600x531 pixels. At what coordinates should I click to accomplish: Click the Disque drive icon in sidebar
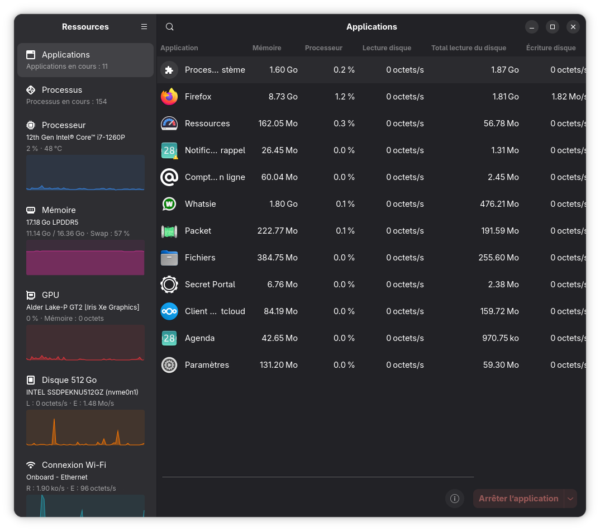tap(31, 380)
